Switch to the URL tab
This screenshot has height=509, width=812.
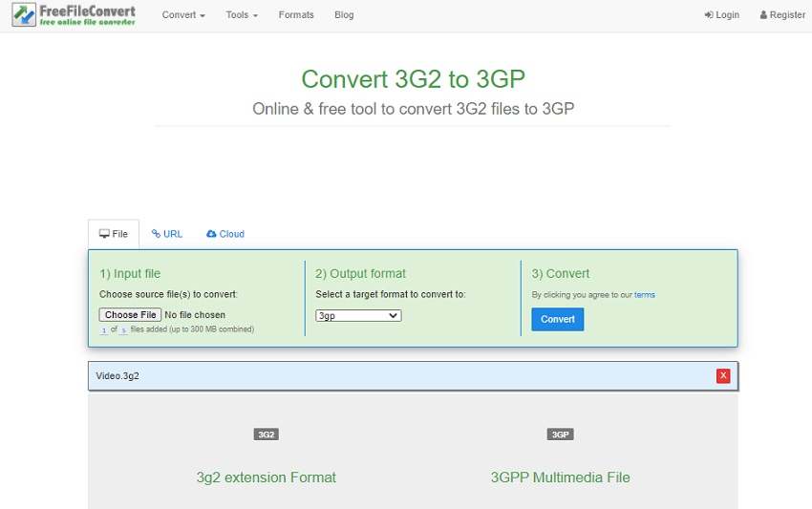point(167,234)
